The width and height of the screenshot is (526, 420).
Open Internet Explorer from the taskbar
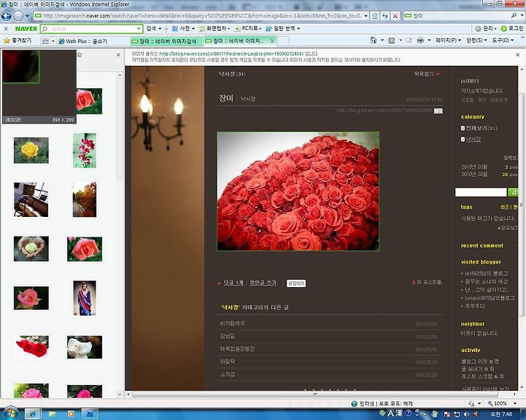pos(33,414)
